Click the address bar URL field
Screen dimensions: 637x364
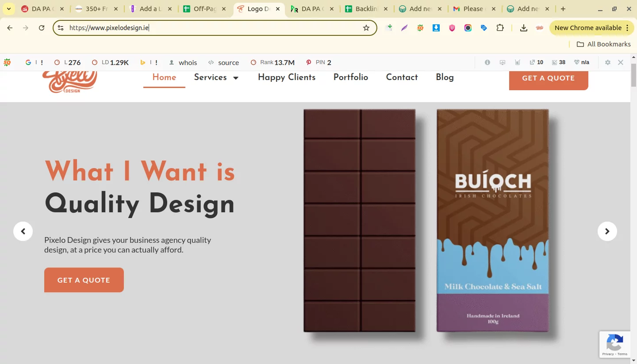coord(215,28)
